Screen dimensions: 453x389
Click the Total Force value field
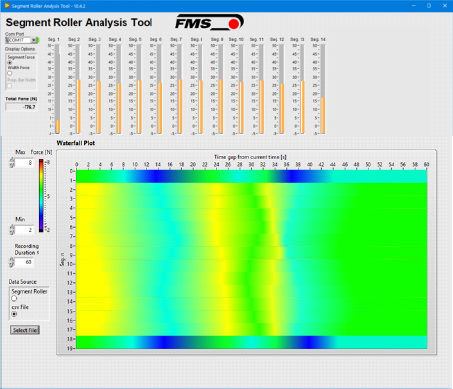pyautogui.click(x=21, y=107)
